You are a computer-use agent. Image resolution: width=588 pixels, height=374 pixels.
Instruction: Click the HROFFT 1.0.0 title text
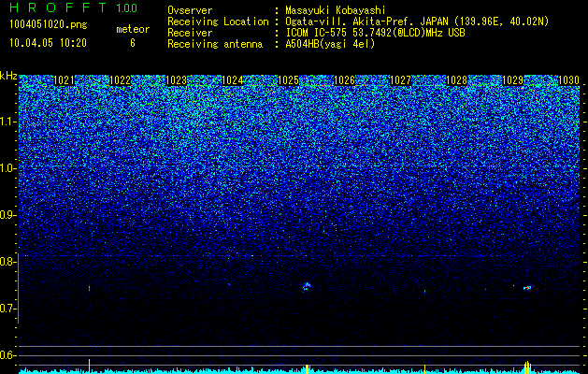(x=73, y=7)
